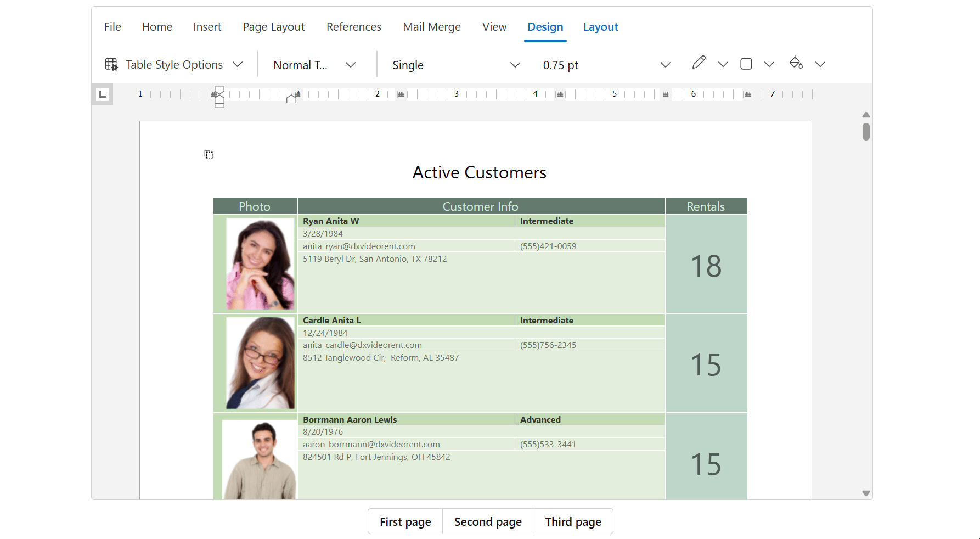
Task: Click the scroll down arrow
Action: tap(866, 493)
